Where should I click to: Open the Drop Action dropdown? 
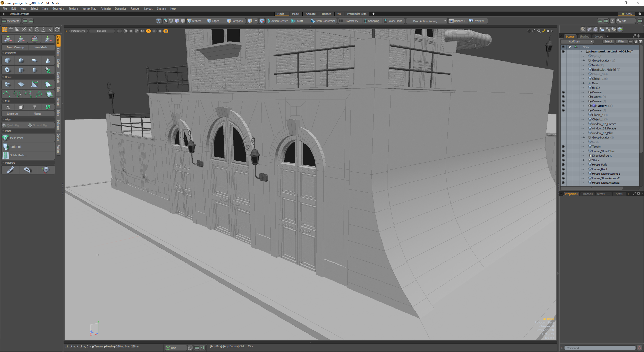[x=426, y=21]
